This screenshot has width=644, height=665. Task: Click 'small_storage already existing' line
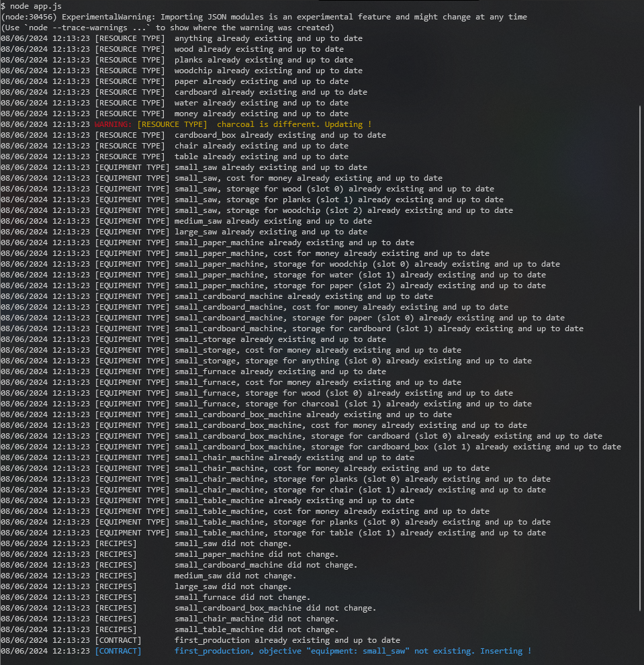(193, 339)
